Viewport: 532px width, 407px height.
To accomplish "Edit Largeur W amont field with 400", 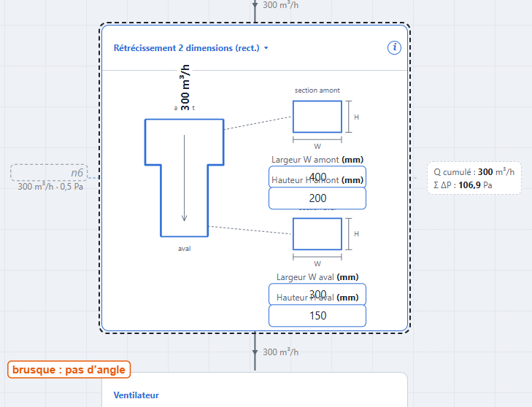I will 317,177.
